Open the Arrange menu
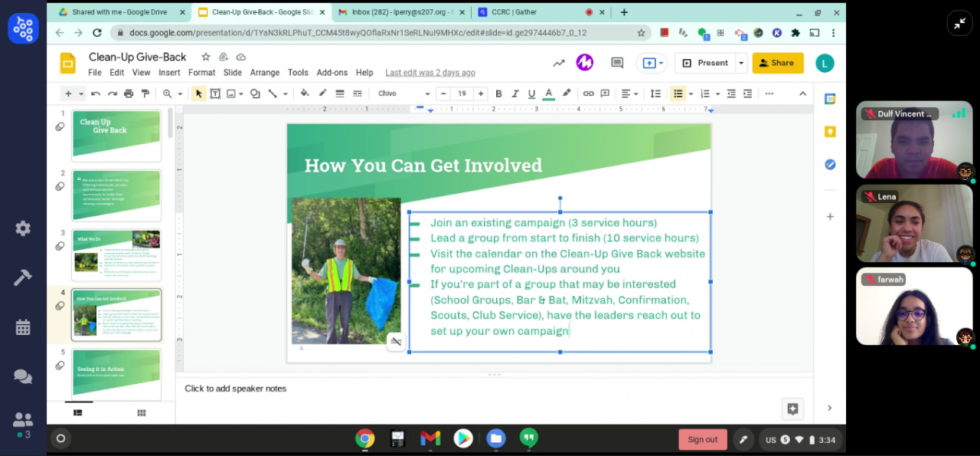Viewport: 980px width, 456px height. [265, 73]
